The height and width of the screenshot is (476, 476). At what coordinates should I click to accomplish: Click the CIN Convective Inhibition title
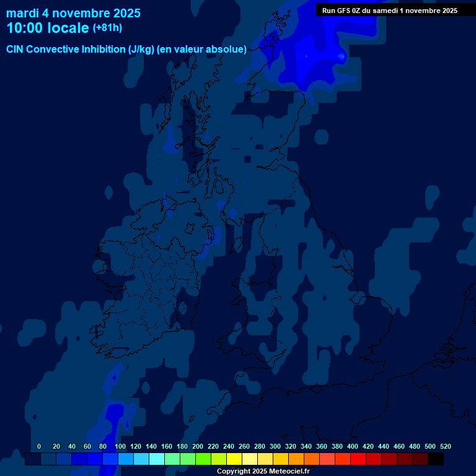126,49
